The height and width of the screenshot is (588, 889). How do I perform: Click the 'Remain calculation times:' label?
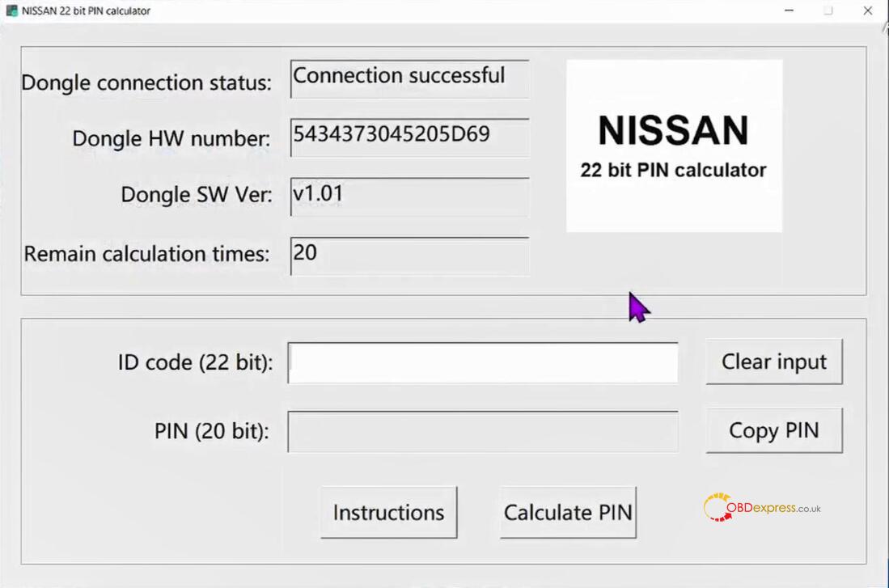tap(147, 253)
